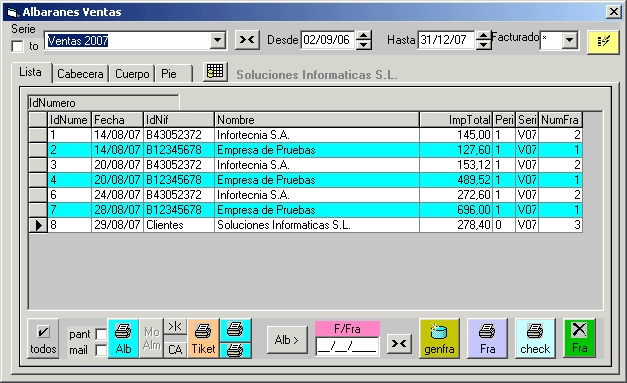Toggle the 'to' checkbox under Serie
627x383 pixels.
(17, 46)
